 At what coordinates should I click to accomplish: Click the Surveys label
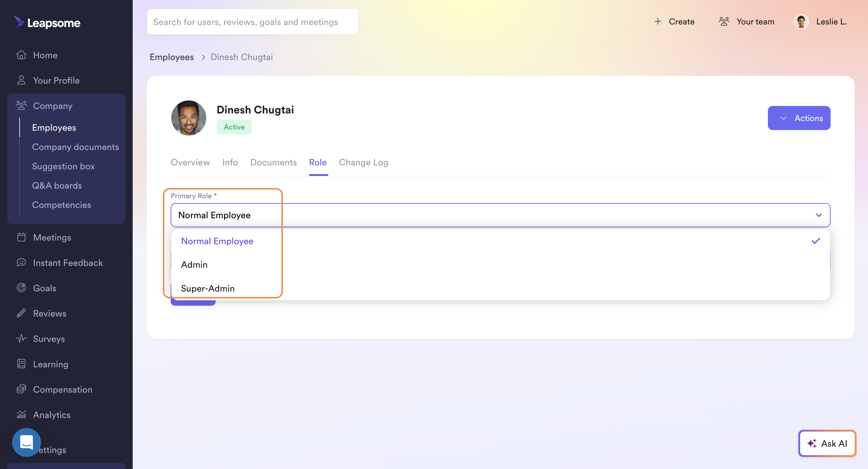(49, 339)
